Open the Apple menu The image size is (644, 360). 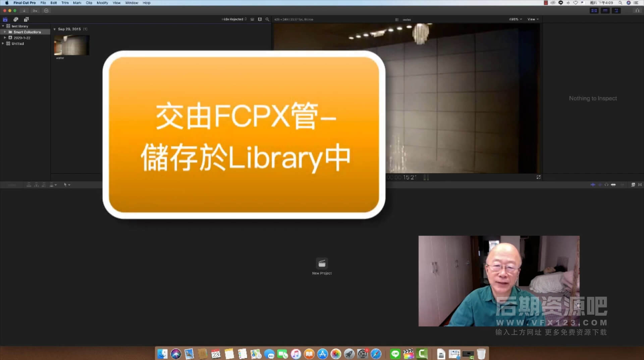tap(6, 3)
